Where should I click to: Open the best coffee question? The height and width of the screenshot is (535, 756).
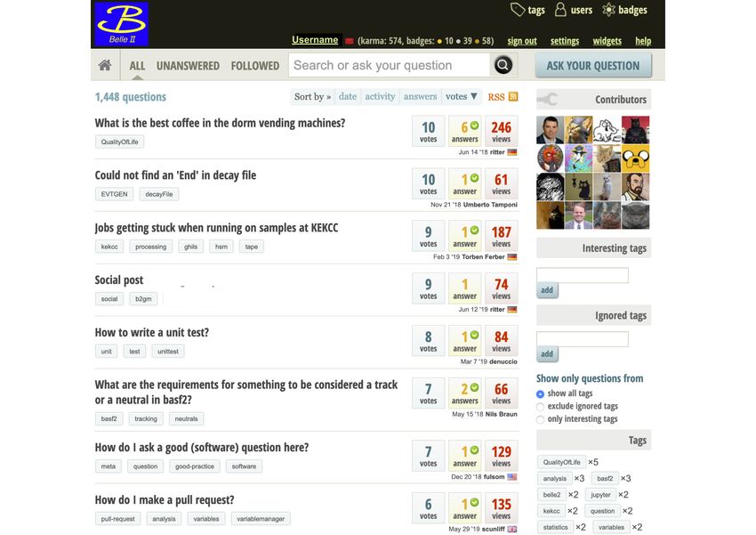pyautogui.click(x=220, y=123)
